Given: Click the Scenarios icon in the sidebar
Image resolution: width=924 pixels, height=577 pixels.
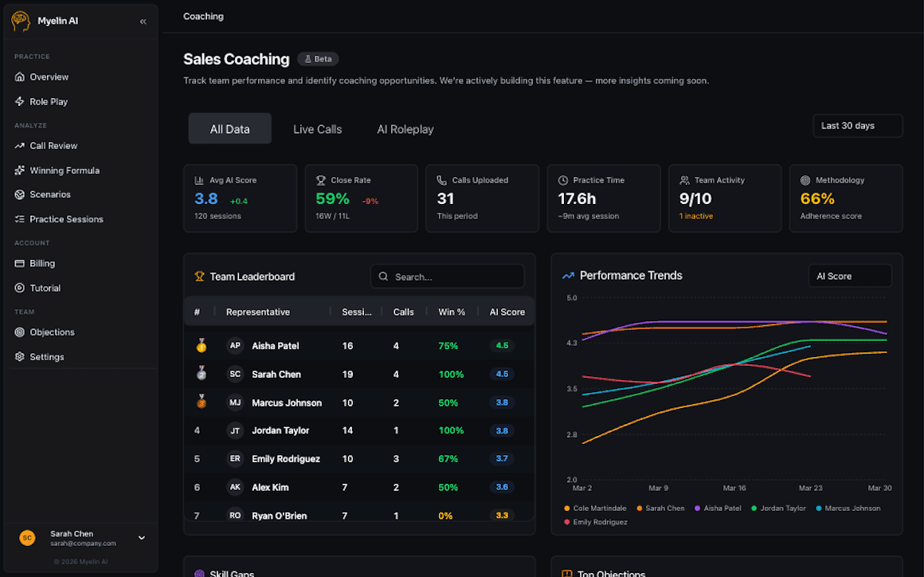Looking at the screenshot, I should (19, 194).
